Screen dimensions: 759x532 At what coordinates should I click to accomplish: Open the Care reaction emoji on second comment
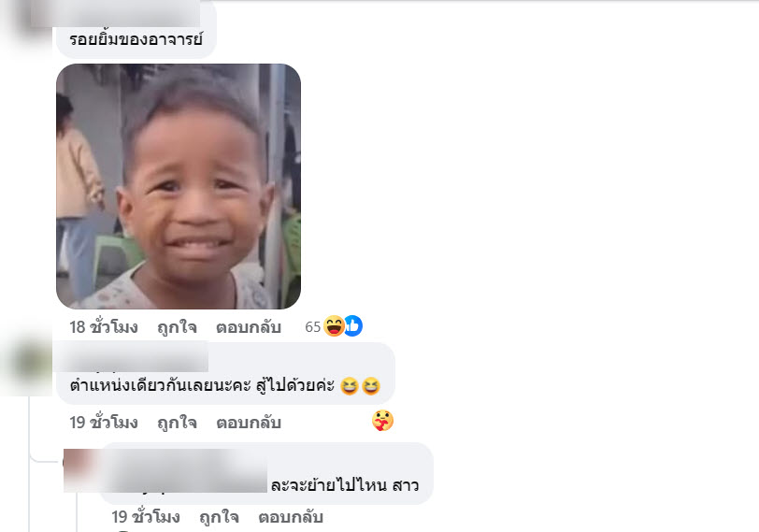point(382,420)
